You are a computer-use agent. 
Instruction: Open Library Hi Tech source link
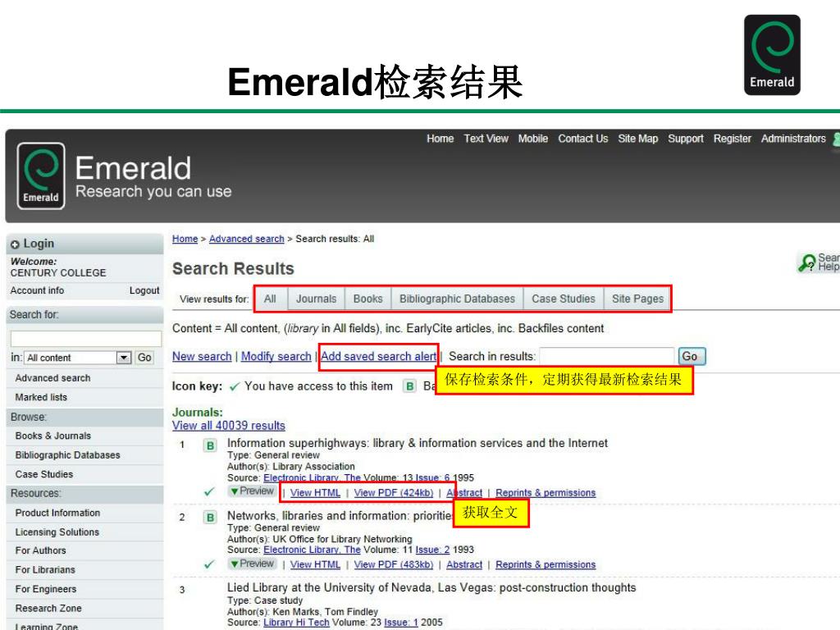click(x=296, y=623)
